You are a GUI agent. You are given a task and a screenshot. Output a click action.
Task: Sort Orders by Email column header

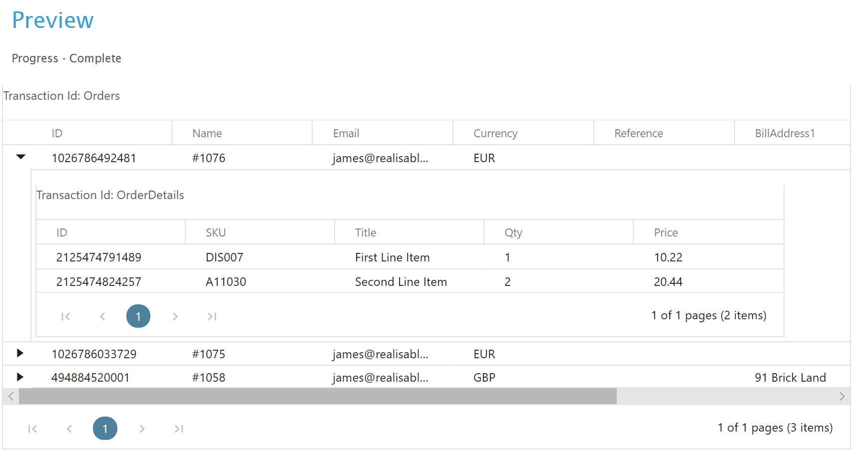point(346,133)
